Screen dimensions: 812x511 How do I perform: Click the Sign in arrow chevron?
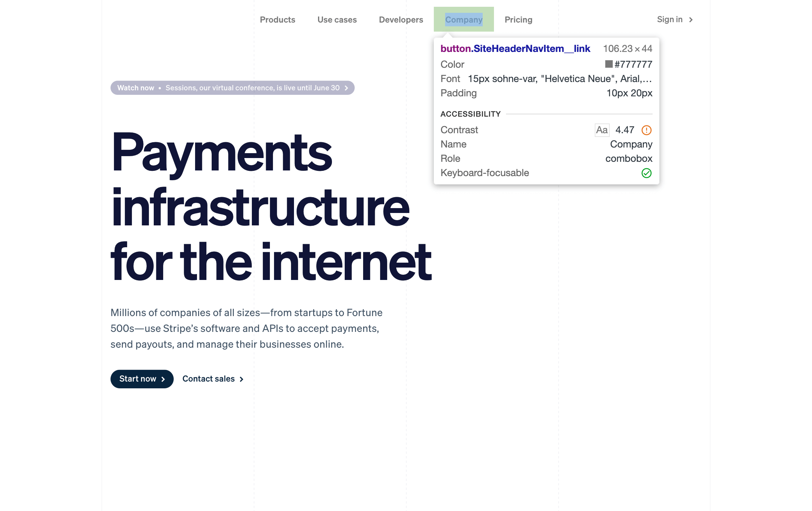pyautogui.click(x=691, y=20)
